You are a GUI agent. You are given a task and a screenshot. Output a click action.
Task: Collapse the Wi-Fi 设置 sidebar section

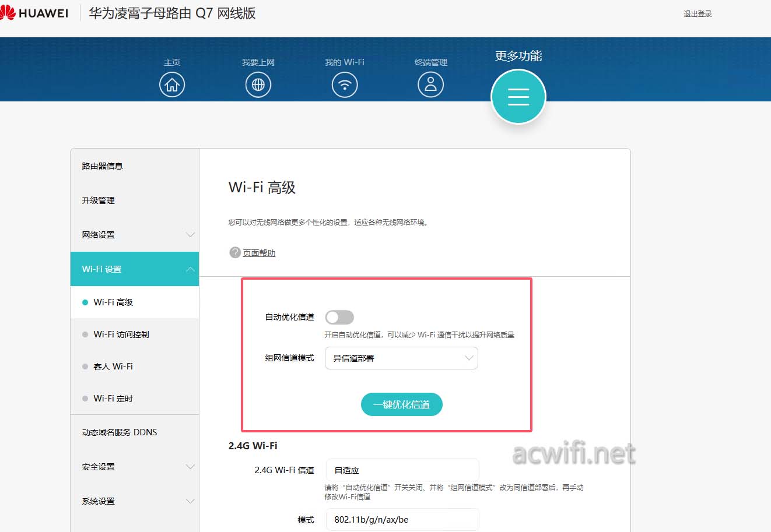tap(135, 269)
